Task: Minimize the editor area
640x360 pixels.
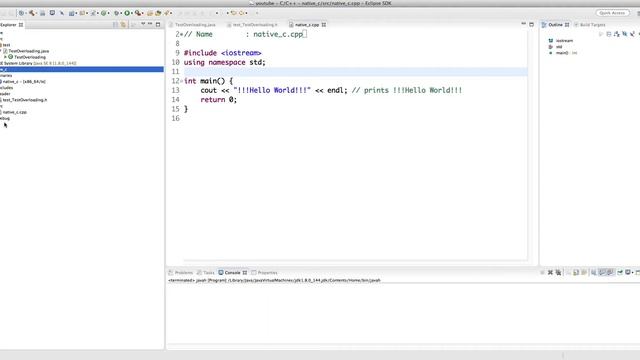Action: (x=523, y=24)
